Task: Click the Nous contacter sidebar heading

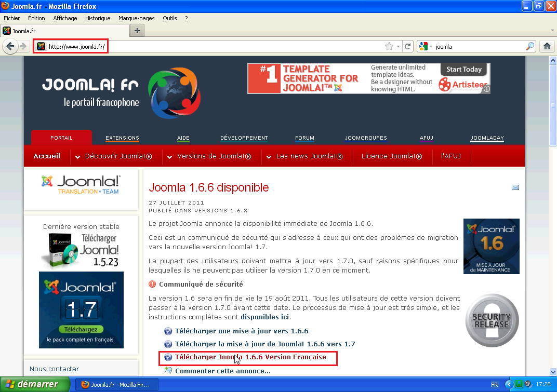Action: [x=55, y=369]
